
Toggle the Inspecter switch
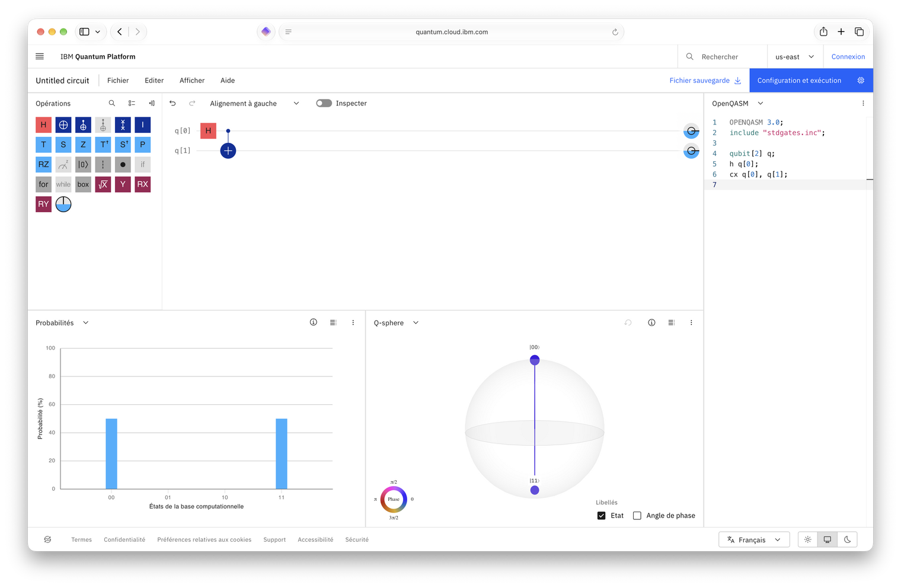tap(324, 103)
